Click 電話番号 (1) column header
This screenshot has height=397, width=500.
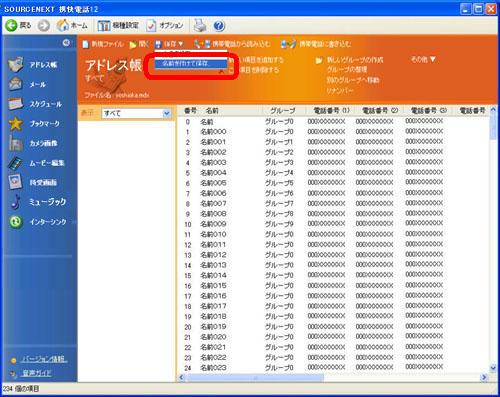[x=331, y=110]
